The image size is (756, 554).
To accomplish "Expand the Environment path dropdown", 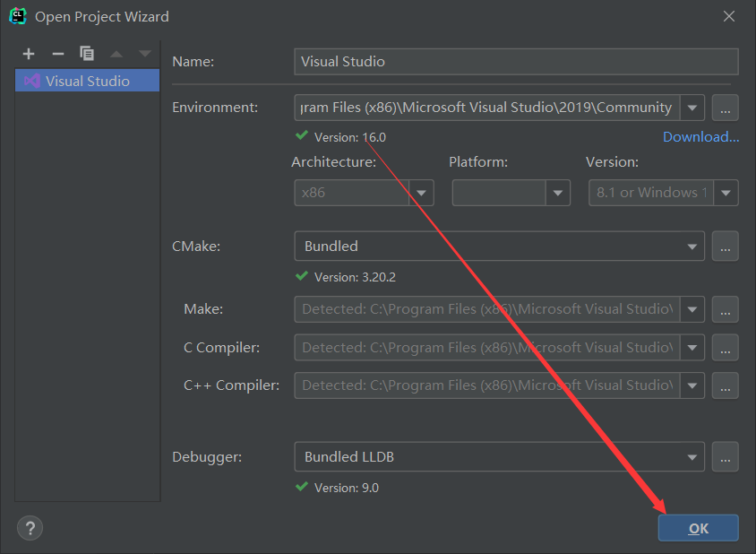I will click(692, 108).
